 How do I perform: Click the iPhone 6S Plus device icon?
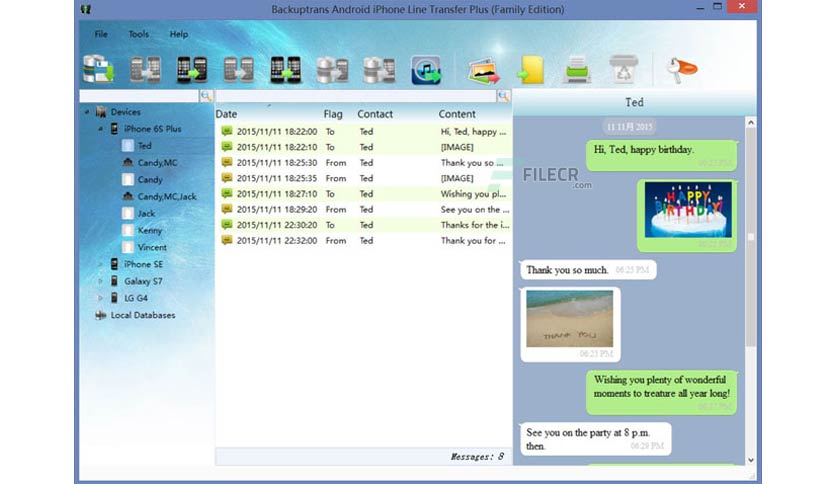(114, 128)
